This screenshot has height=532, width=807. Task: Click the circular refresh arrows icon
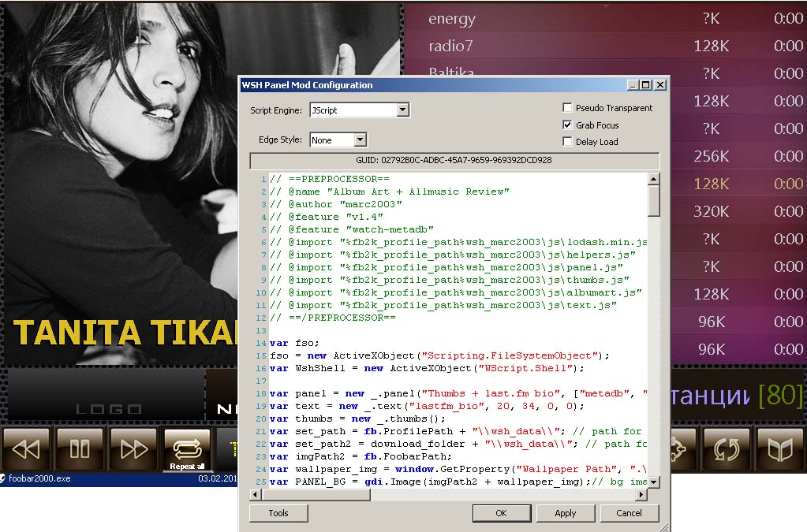(726, 449)
